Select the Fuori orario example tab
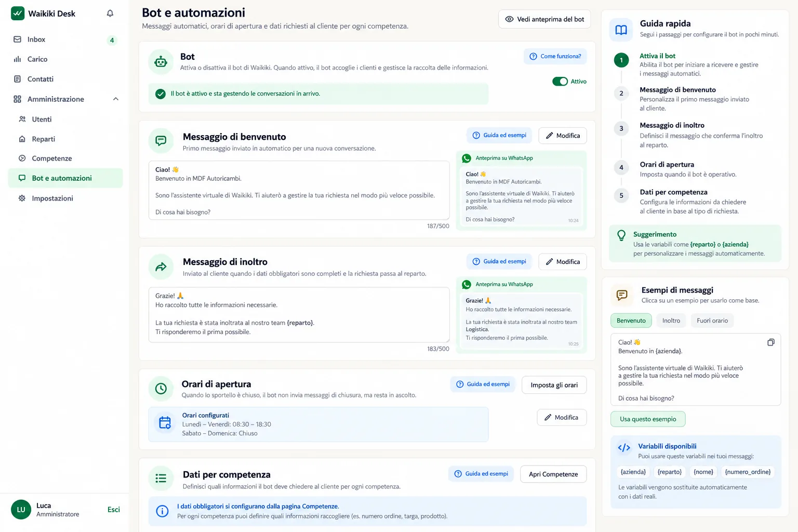 pos(712,321)
